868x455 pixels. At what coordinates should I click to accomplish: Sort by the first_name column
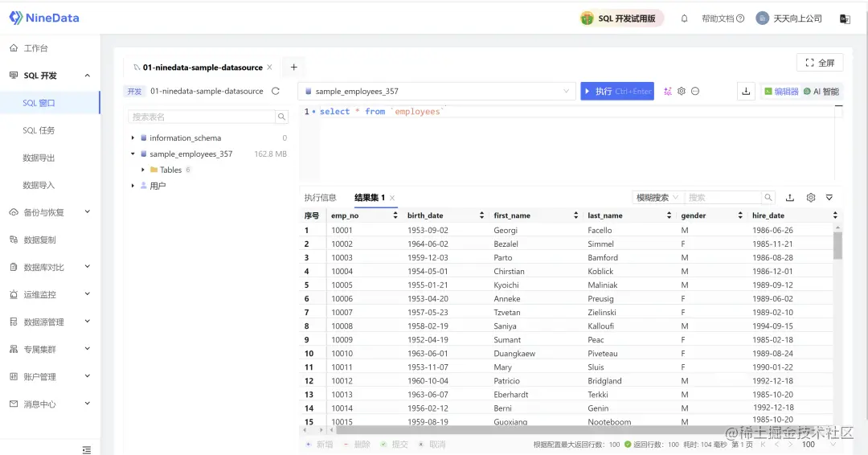[575, 215]
